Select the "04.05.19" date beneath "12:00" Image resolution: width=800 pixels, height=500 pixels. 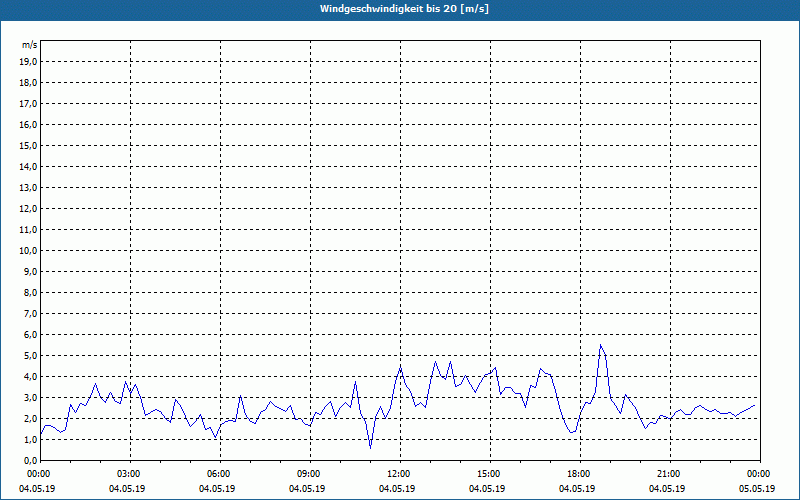tap(397, 489)
